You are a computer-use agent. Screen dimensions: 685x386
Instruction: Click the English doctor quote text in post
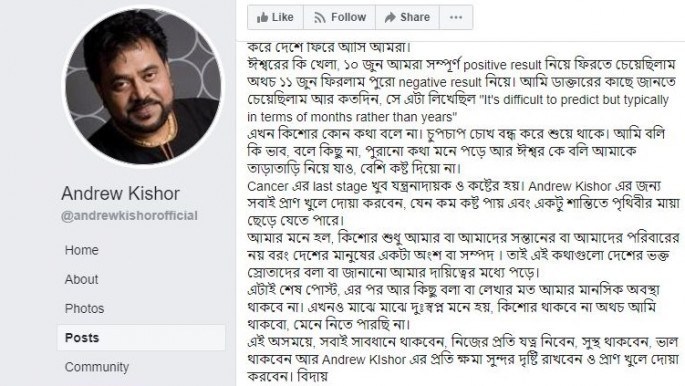(458, 108)
